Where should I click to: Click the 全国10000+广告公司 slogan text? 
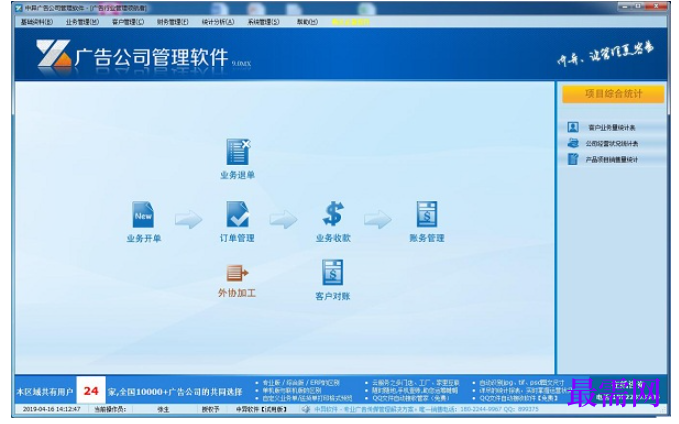[175, 392]
